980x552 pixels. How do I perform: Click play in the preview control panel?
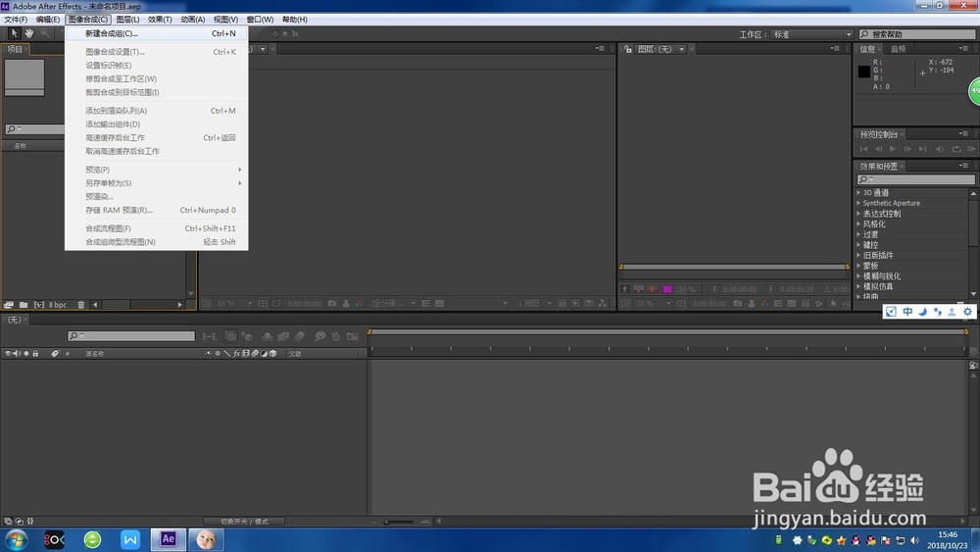893,149
